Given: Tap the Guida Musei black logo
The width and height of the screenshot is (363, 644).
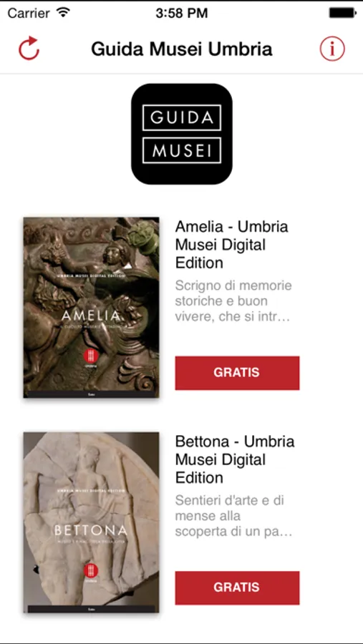Looking at the screenshot, I should [181, 134].
